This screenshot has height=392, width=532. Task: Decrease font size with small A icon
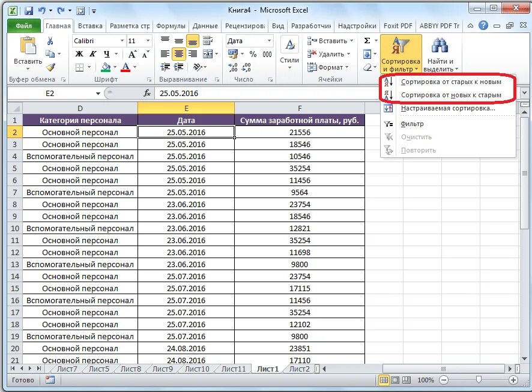point(145,54)
